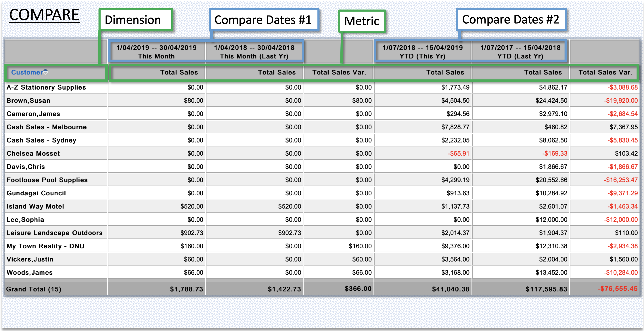Select the Davis,Chris customer row
Screen dimensions: 644x331
(322, 167)
